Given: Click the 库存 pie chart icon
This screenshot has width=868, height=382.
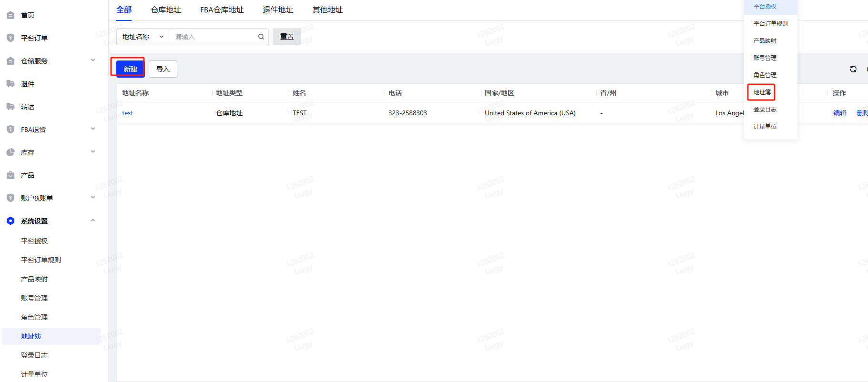Looking at the screenshot, I should click(10, 152).
